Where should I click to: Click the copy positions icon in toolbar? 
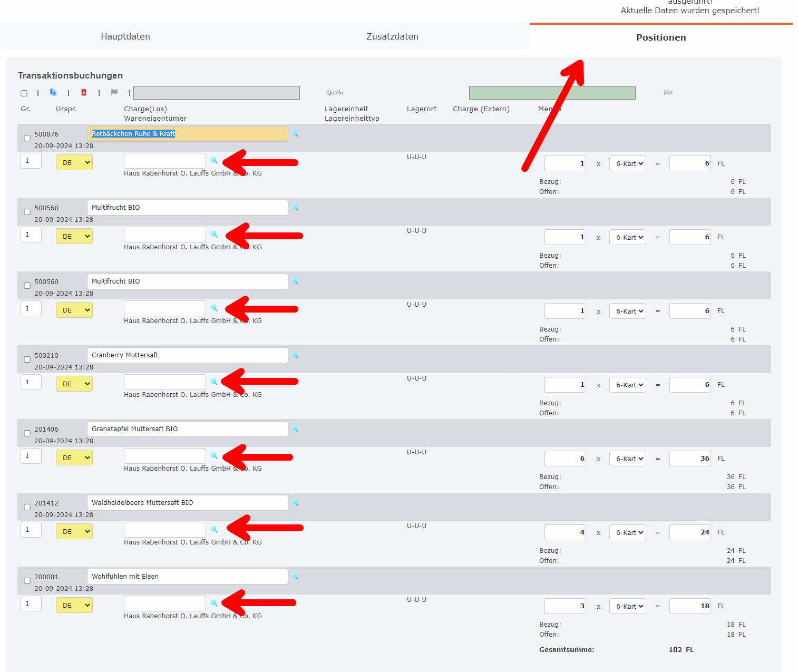coord(53,92)
